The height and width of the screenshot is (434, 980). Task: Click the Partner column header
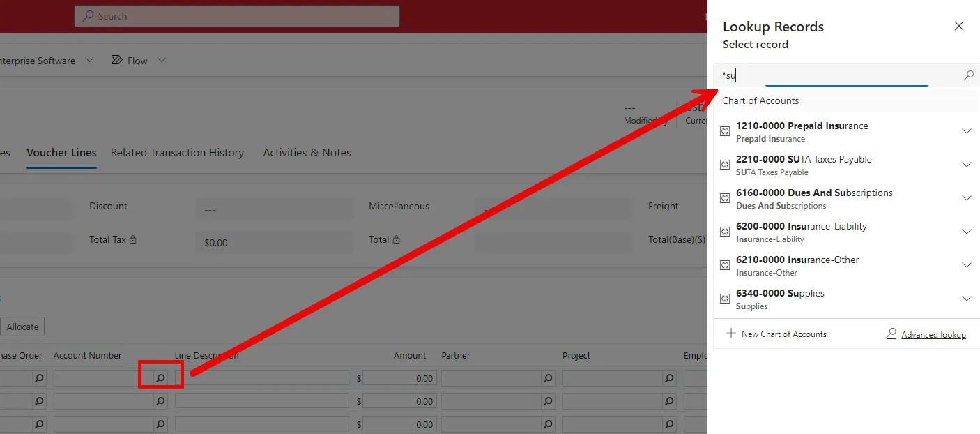456,355
